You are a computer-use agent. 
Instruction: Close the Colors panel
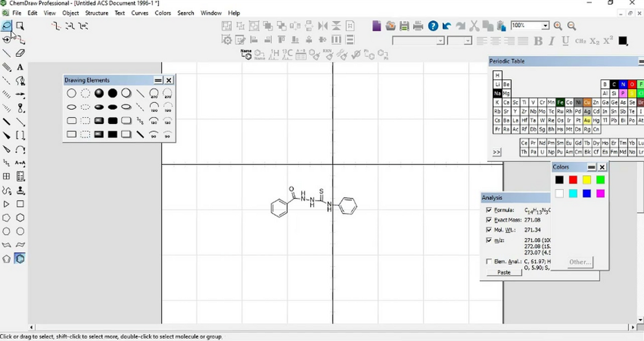(x=602, y=167)
